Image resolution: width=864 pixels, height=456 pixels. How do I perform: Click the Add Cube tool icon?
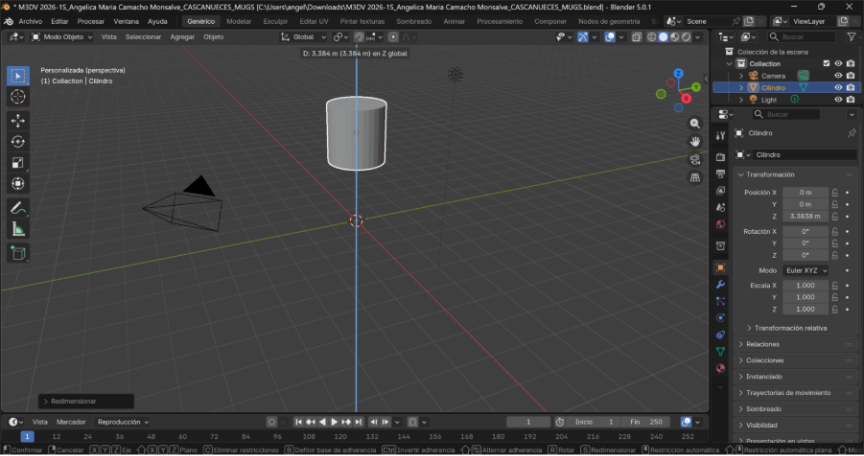pos(18,254)
